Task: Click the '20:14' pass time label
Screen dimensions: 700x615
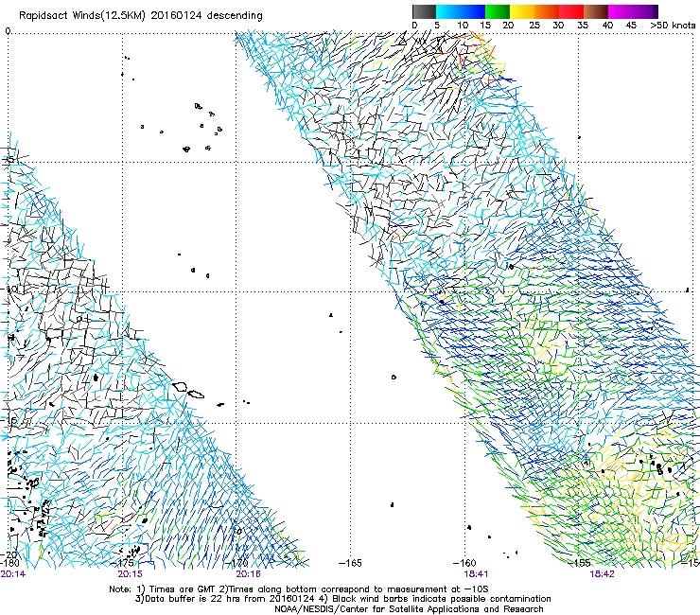Action: click(x=13, y=574)
